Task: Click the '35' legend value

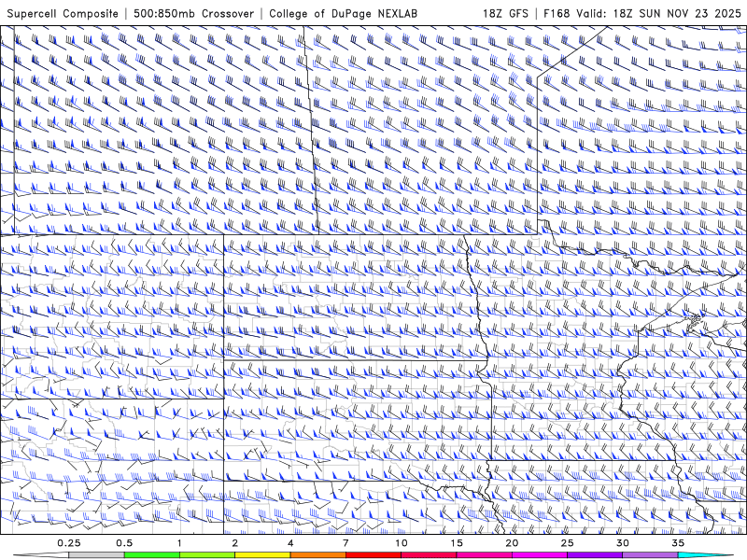Action: (x=678, y=543)
